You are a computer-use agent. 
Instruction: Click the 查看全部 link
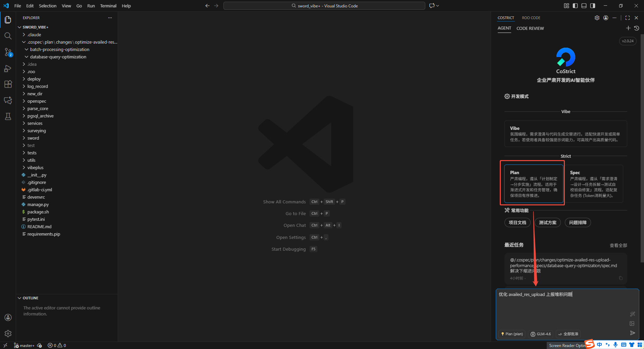pyautogui.click(x=618, y=245)
